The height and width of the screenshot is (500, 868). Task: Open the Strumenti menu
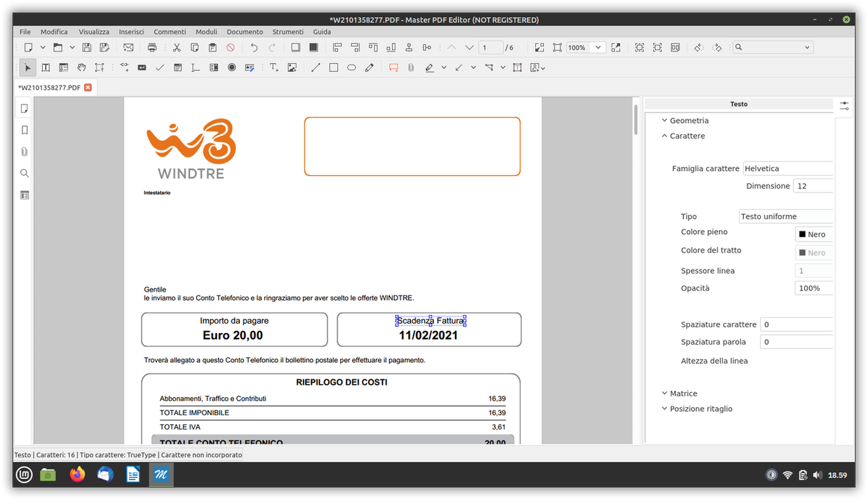pos(288,32)
